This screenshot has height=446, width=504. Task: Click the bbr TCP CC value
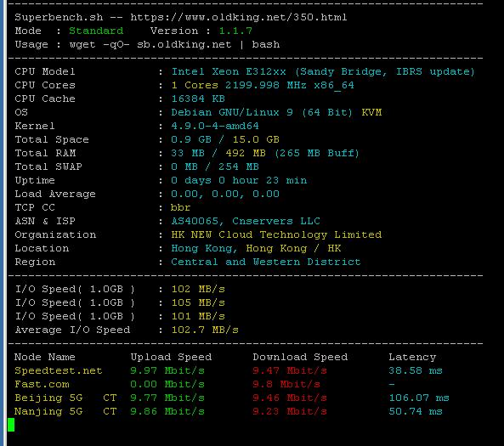point(181,207)
